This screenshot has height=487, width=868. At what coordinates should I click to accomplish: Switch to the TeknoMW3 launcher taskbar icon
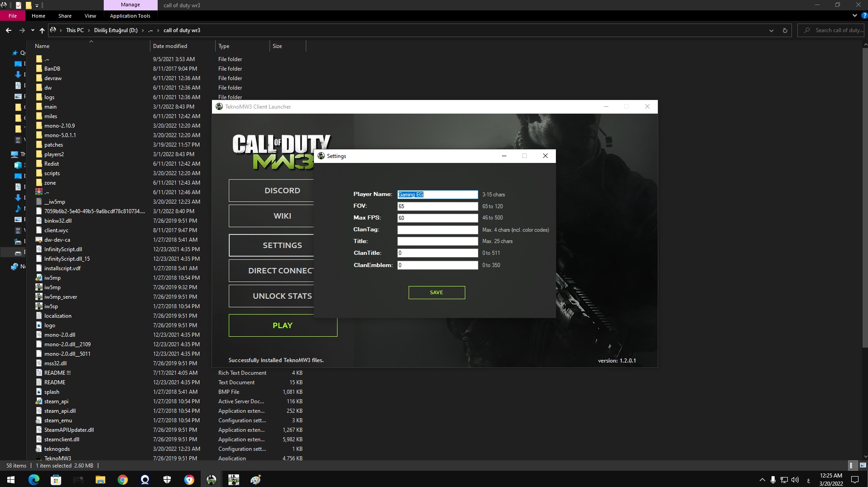click(x=212, y=480)
